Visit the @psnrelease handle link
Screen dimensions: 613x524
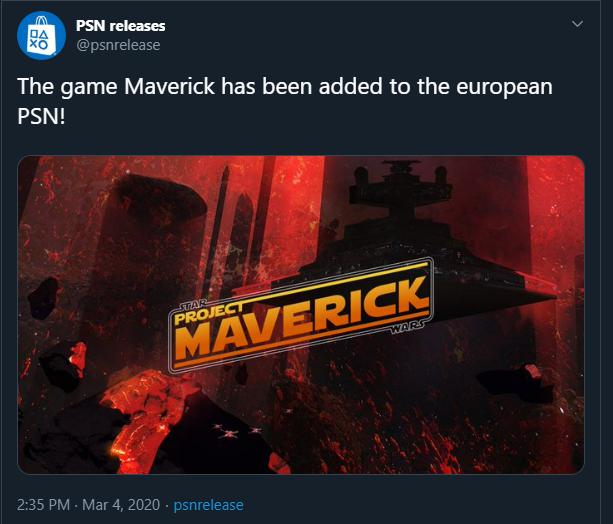point(118,45)
